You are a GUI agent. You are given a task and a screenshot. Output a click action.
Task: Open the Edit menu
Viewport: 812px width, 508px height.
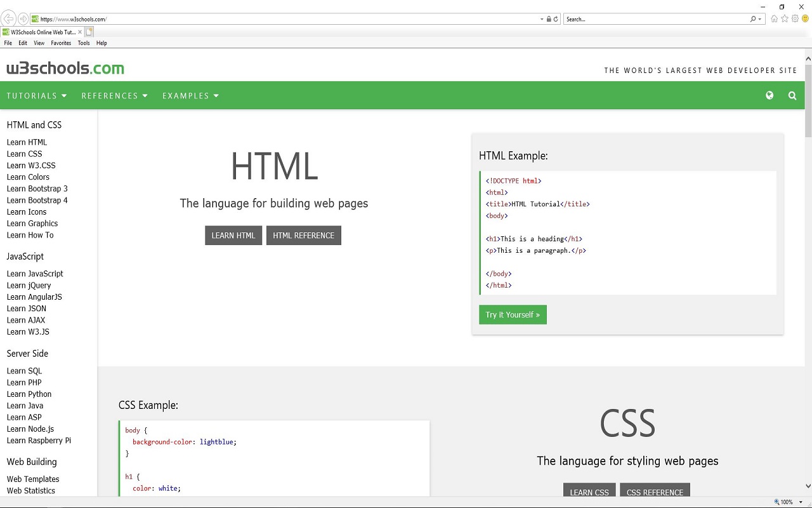23,43
